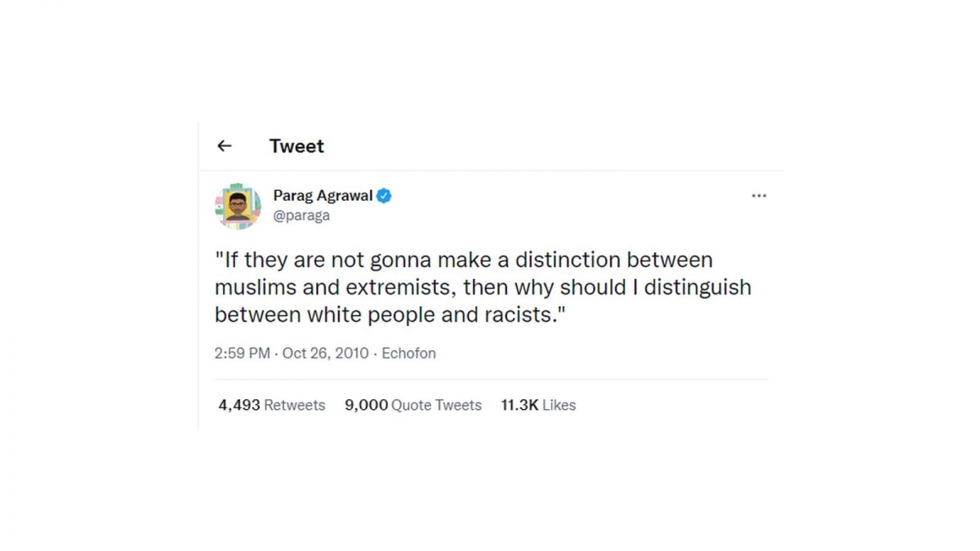The height and width of the screenshot is (551, 980).
Task: Click the Tweet page heading
Action: (296, 146)
